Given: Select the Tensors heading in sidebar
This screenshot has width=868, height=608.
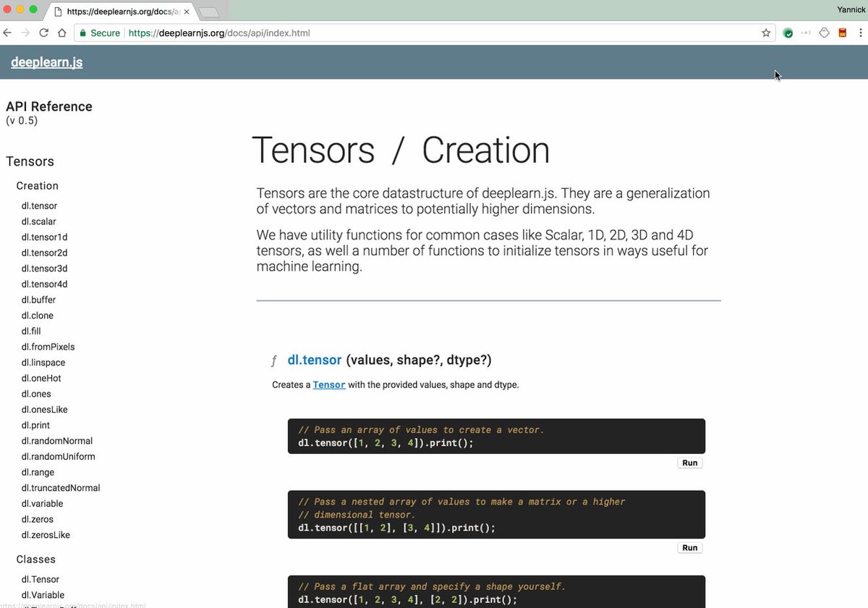Looking at the screenshot, I should [30, 161].
